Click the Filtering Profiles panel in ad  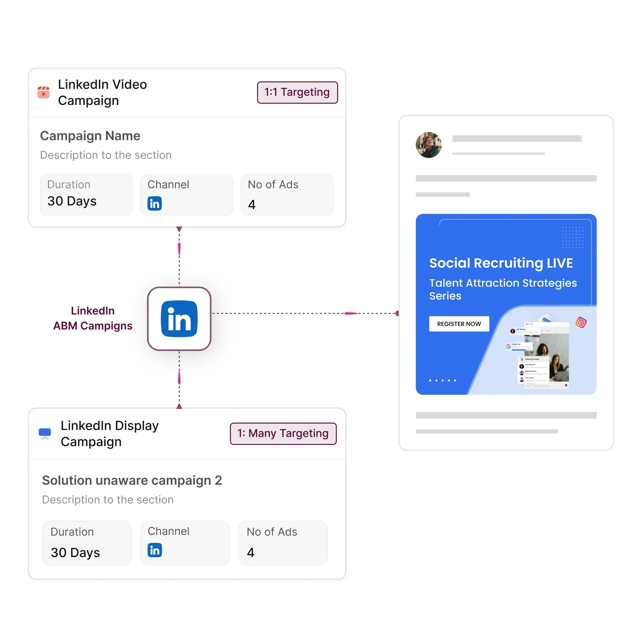click(533, 371)
